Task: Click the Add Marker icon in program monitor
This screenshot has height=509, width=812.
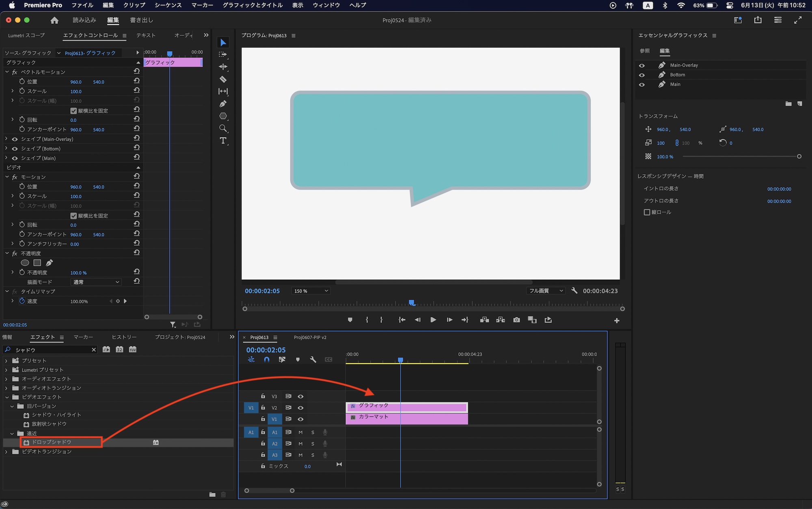Action: [x=350, y=320]
